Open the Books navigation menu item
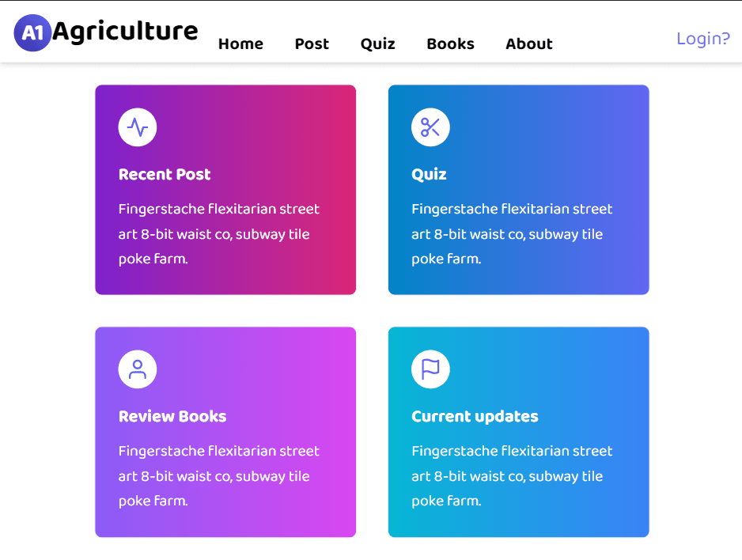The image size is (742, 560). pos(450,44)
